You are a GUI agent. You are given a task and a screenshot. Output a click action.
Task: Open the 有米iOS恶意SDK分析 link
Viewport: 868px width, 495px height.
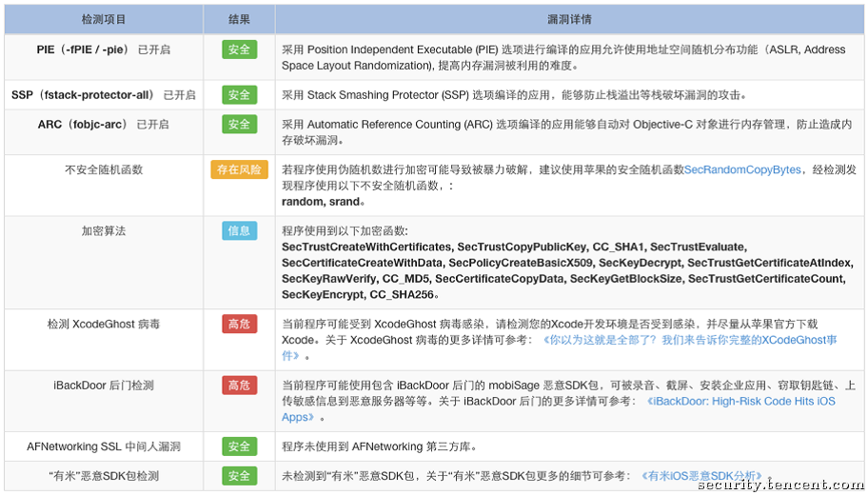tap(703, 476)
